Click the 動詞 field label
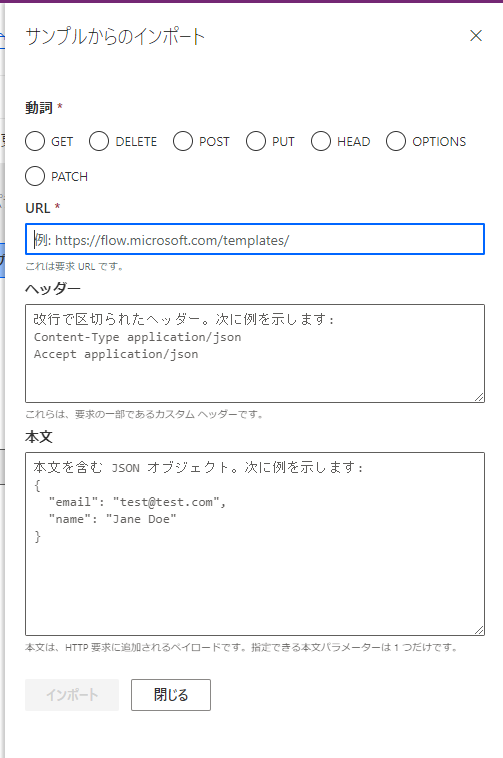The width and height of the screenshot is (503, 758). 39,107
